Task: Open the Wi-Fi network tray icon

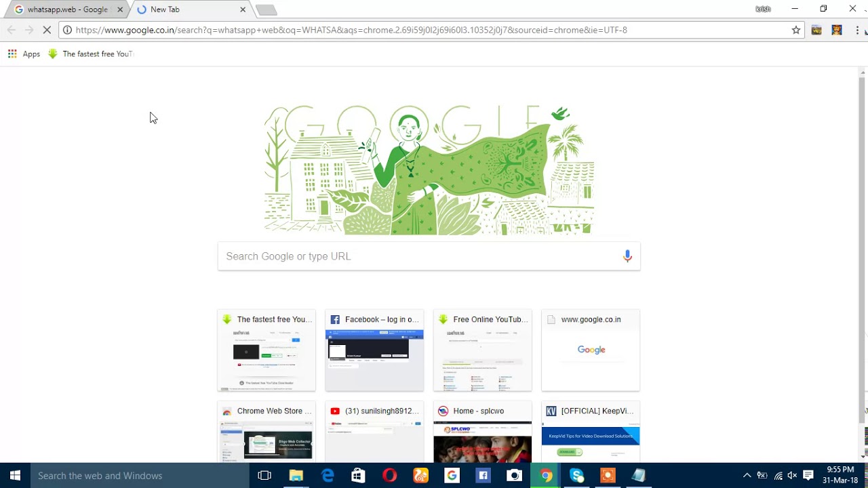Action: (x=778, y=476)
